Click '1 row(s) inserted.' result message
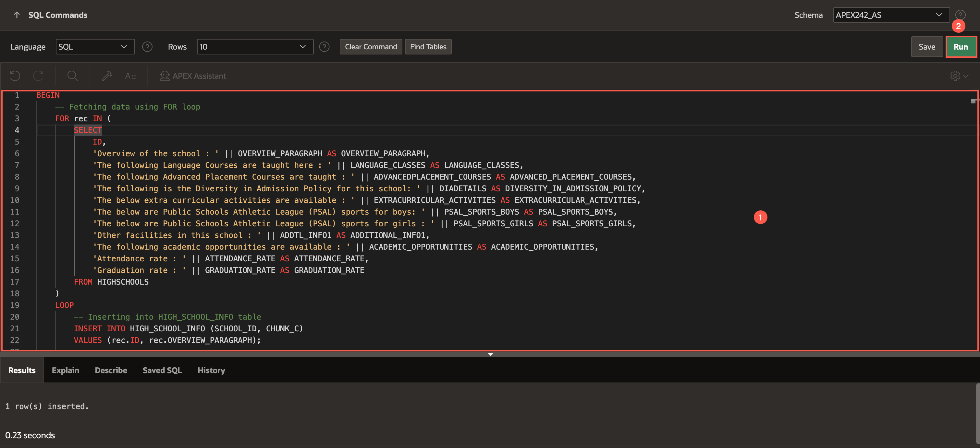This screenshot has height=448, width=980. click(x=47, y=406)
